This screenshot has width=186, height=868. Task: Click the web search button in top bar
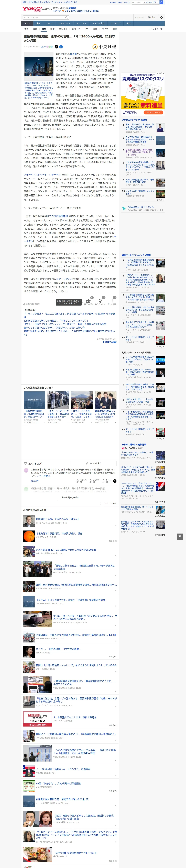click(161, 2)
